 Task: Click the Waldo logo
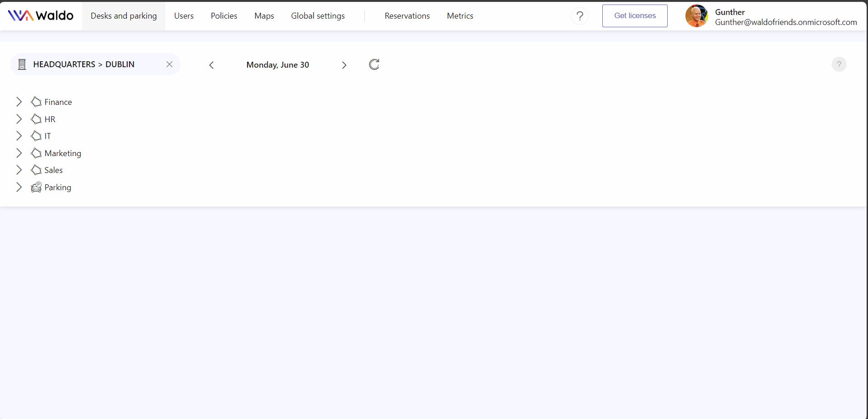click(40, 15)
